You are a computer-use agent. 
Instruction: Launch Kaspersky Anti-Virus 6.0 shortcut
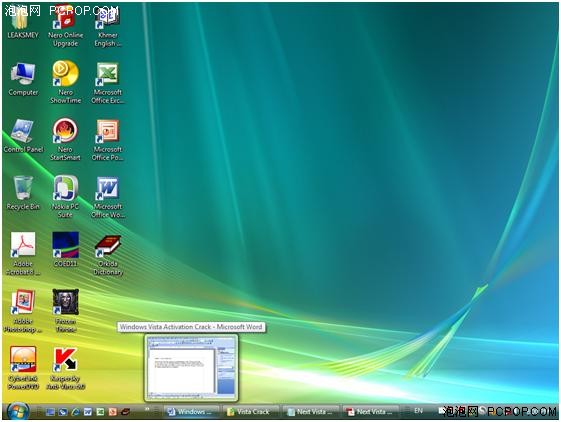tap(65, 369)
